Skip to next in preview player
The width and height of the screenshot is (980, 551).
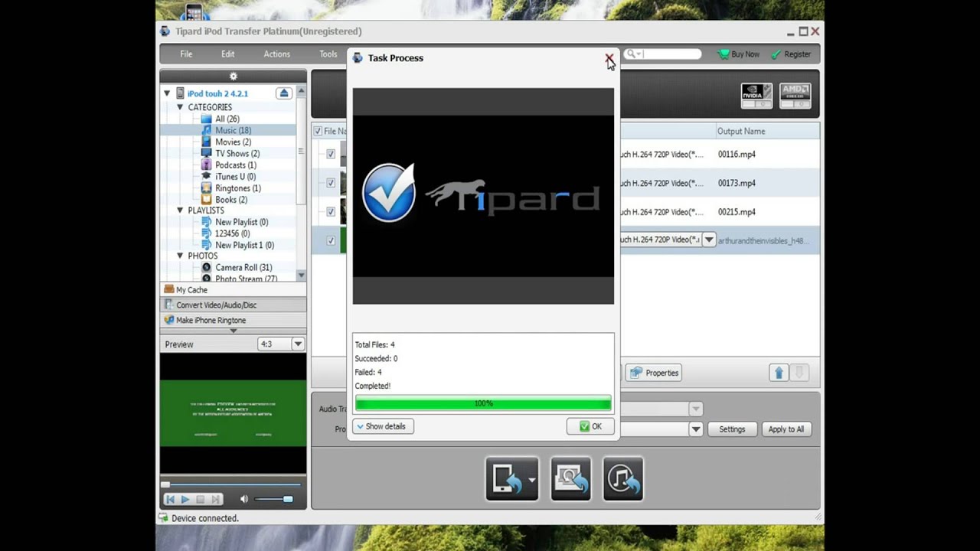[x=216, y=499]
